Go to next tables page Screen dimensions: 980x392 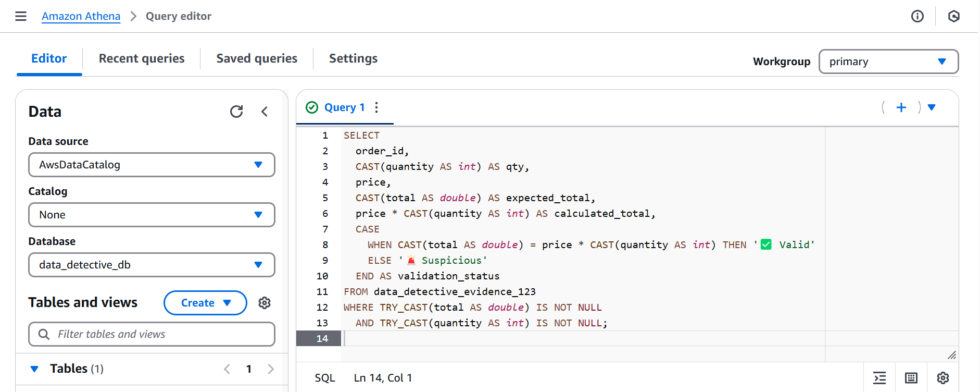tap(271, 369)
